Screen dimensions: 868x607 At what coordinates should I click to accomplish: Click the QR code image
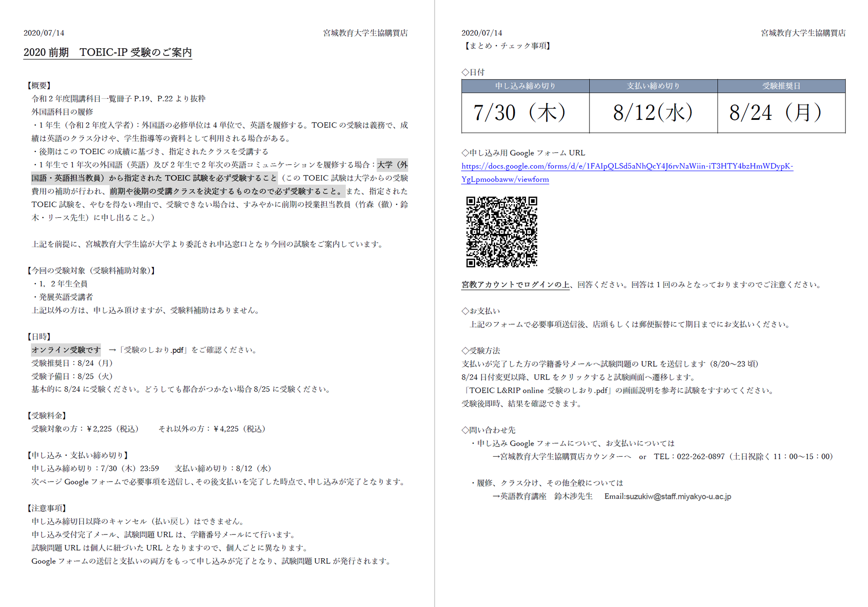(x=501, y=232)
